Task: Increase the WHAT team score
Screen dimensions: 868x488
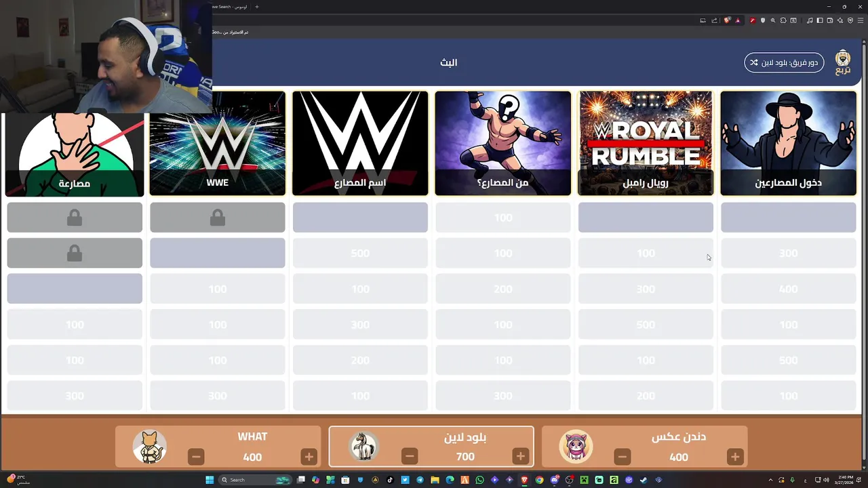Action: pos(309,457)
